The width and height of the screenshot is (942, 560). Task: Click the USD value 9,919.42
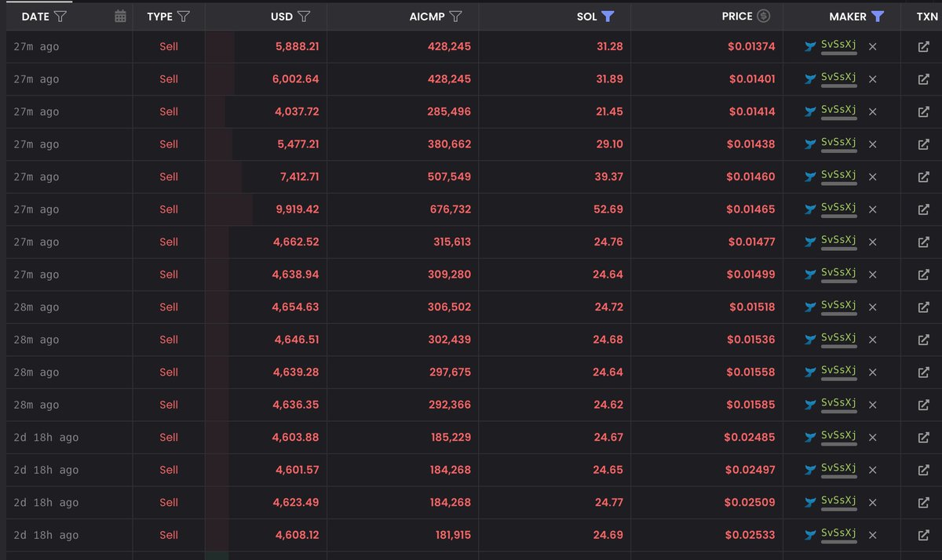click(297, 209)
